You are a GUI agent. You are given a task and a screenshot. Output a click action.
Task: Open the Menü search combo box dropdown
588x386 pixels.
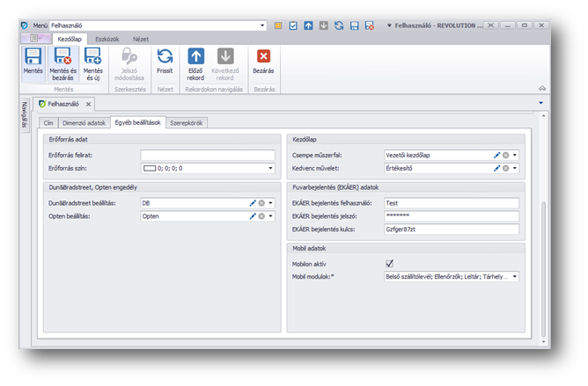262,26
